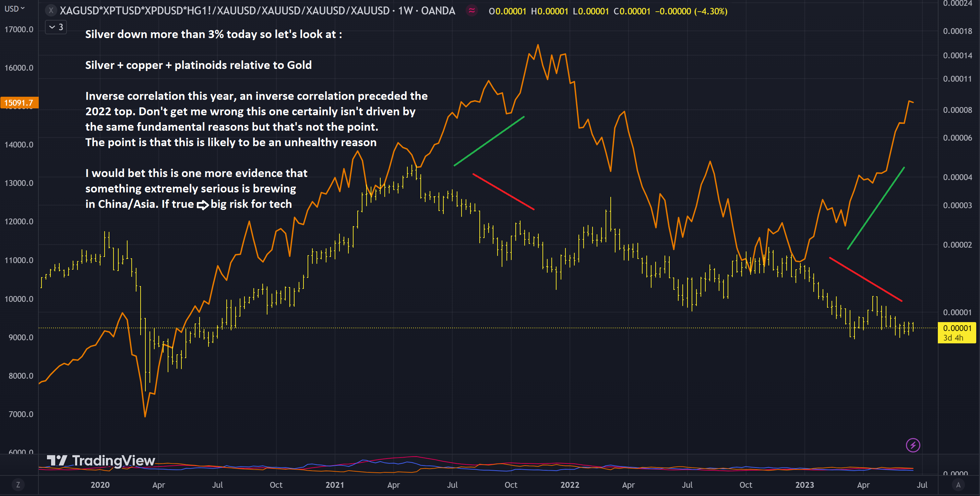
Task: Click the 2022 label on the time axis
Action: pos(570,485)
